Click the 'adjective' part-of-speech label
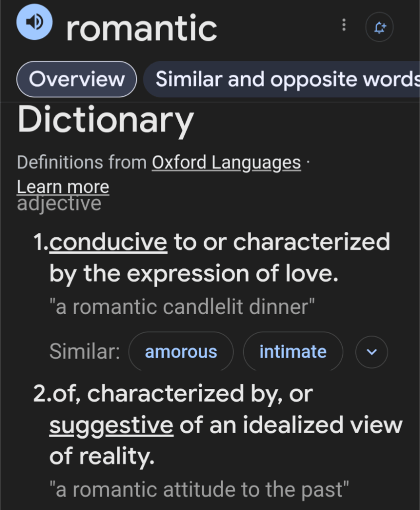Viewport: 420px width, 510px height. (59, 203)
